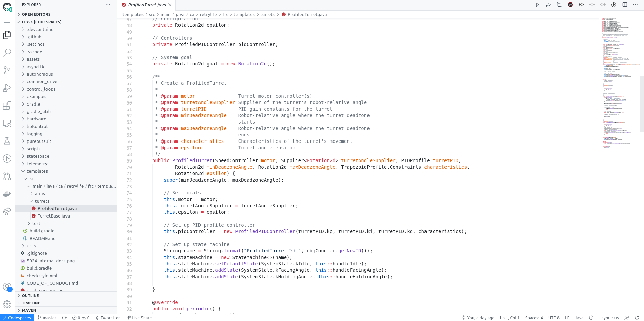Image resolution: width=644 pixels, height=321 pixels.
Task: Click the Split Editor Right icon
Action: click(625, 5)
